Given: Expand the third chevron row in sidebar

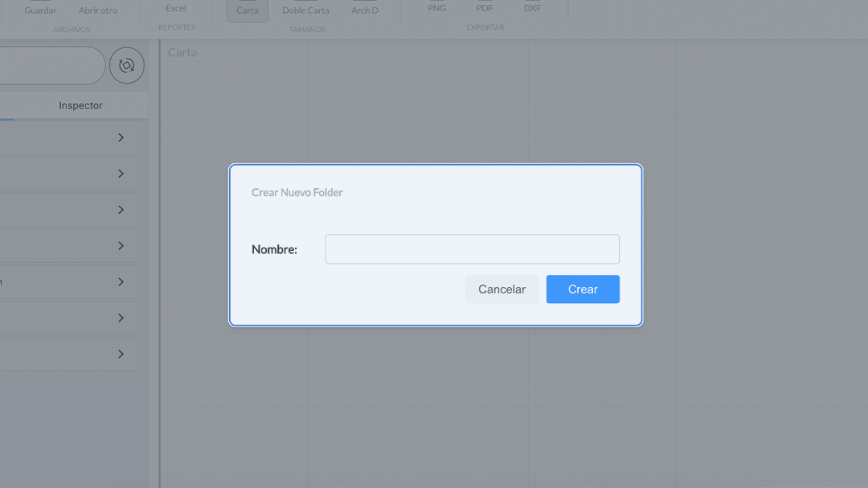Looking at the screenshot, I should pos(121,210).
